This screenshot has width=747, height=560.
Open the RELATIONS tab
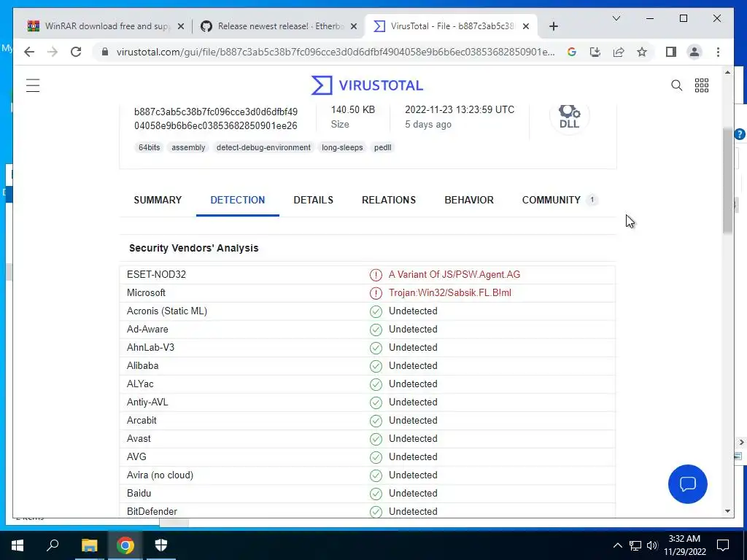point(389,200)
